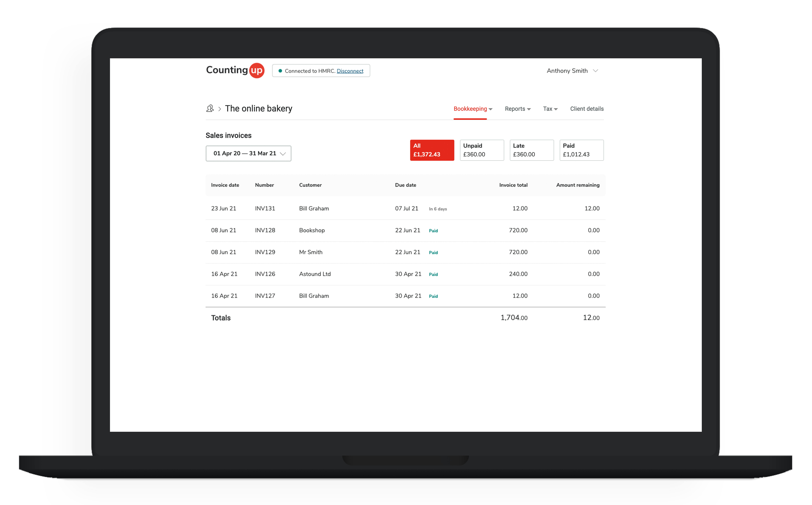Filter invoices by Unpaid £360.00

point(482,150)
